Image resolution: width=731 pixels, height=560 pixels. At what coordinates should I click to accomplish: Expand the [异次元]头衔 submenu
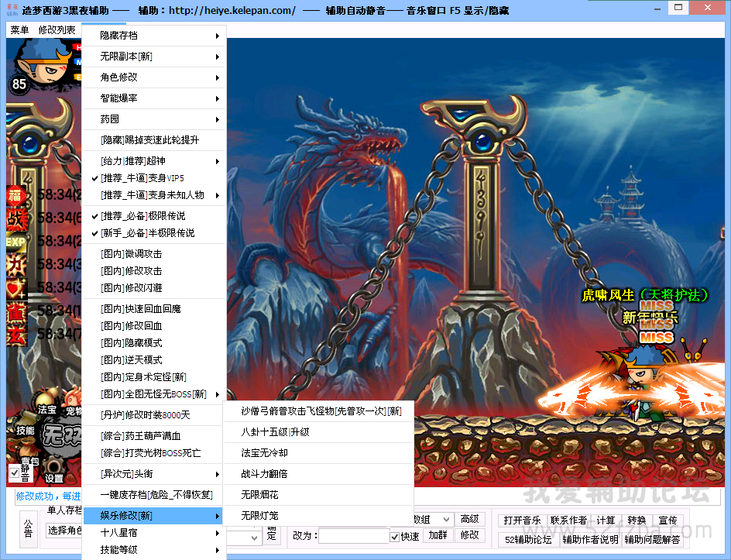coord(154,474)
